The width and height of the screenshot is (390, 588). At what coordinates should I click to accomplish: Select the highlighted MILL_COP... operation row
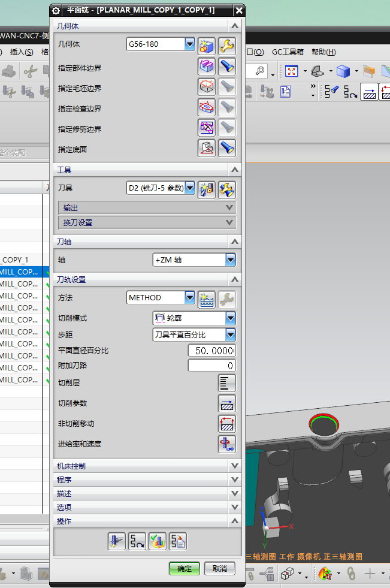click(x=22, y=272)
